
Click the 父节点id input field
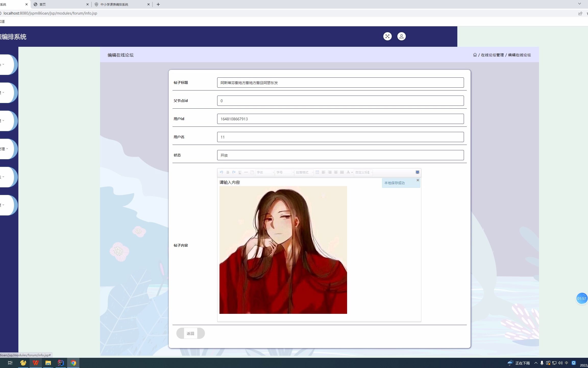pyautogui.click(x=340, y=101)
